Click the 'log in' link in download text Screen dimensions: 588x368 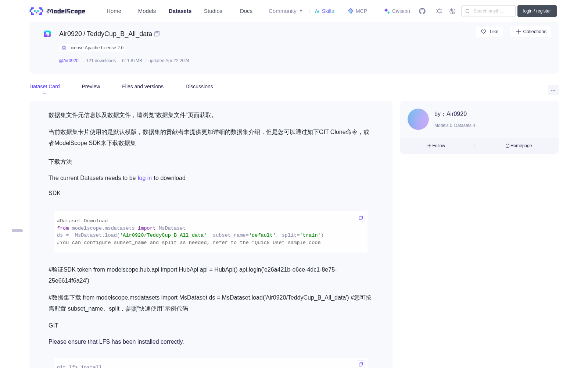click(145, 178)
